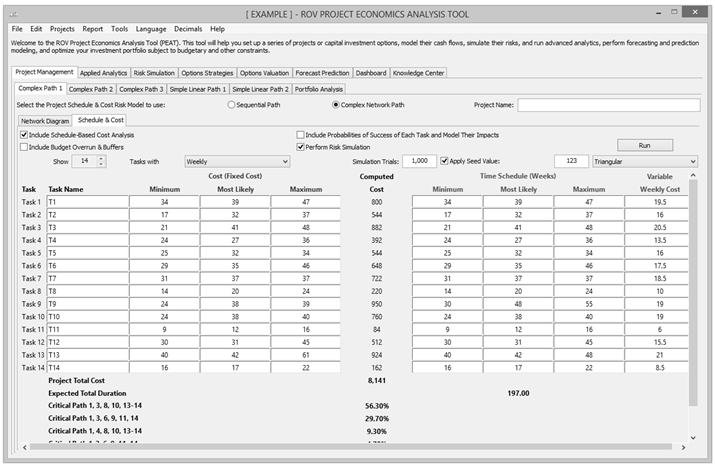Switch to the Applied Analytics tab
The height and width of the screenshot is (464, 715).
coord(104,73)
